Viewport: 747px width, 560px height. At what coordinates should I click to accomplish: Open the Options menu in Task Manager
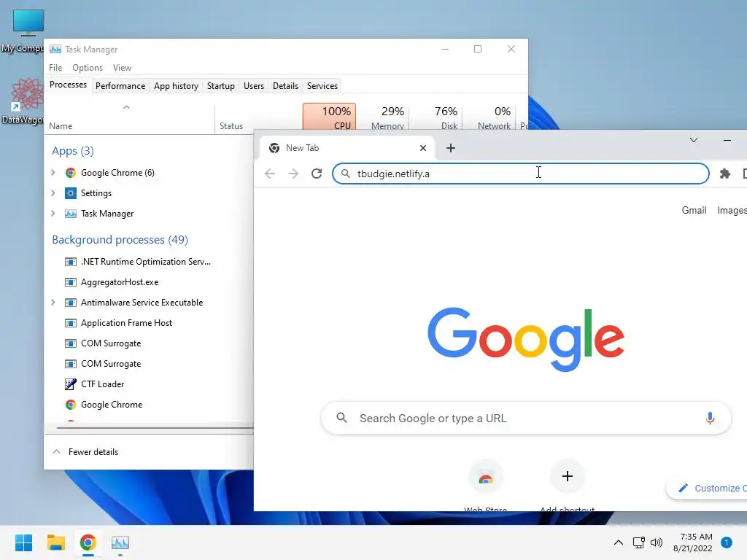[x=88, y=68]
